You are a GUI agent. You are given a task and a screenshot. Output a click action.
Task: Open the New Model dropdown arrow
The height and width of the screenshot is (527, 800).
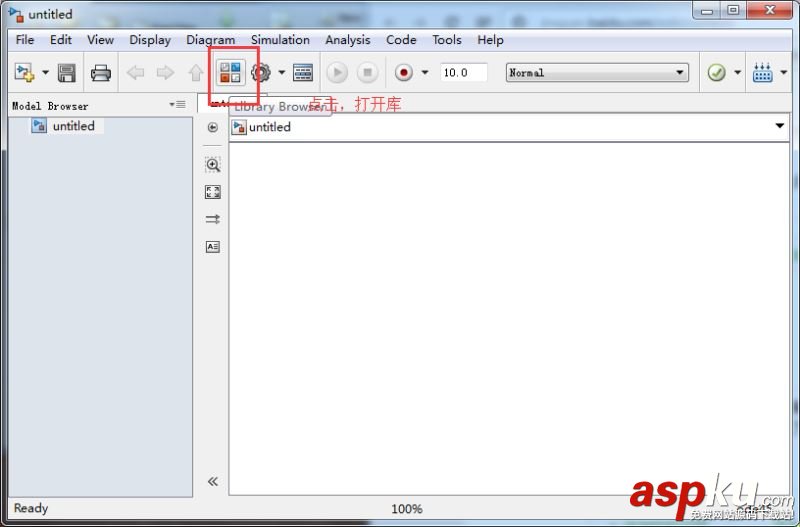[45, 72]
